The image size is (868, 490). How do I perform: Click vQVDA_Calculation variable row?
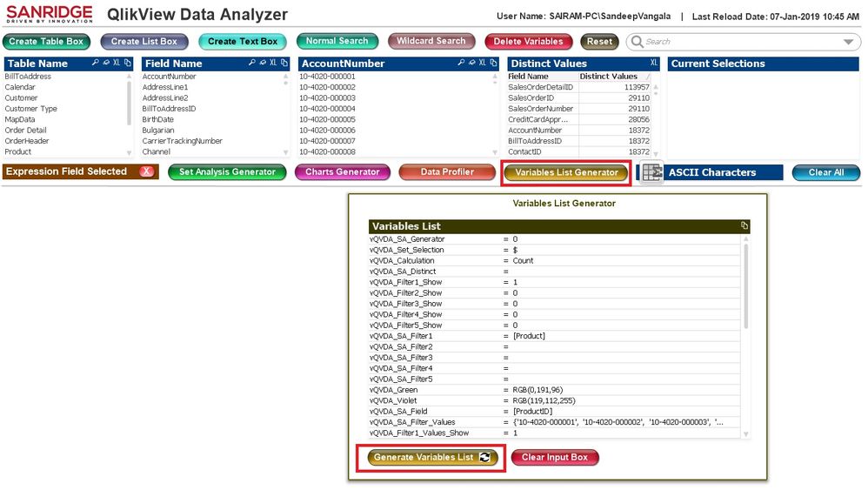pyautogui.click(x=555, y=261)
